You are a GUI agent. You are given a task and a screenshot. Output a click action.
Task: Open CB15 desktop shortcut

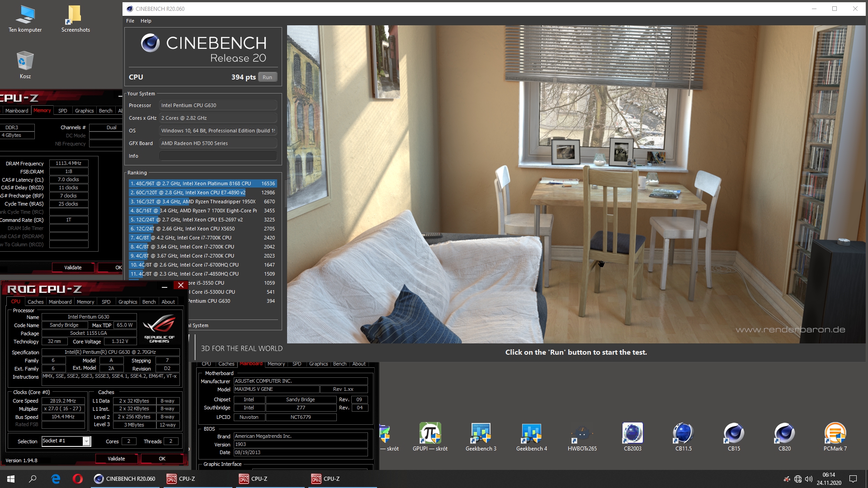(x=734, y=436)
